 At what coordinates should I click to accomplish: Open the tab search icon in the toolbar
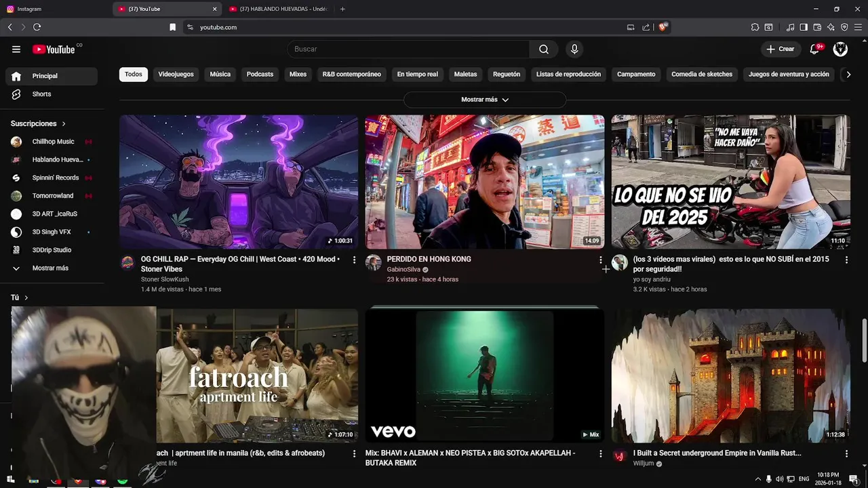[768, 27]
